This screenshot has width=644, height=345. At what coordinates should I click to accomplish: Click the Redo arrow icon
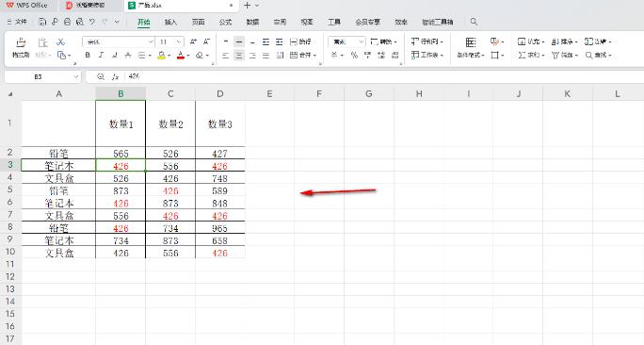[x=105, y=22]
